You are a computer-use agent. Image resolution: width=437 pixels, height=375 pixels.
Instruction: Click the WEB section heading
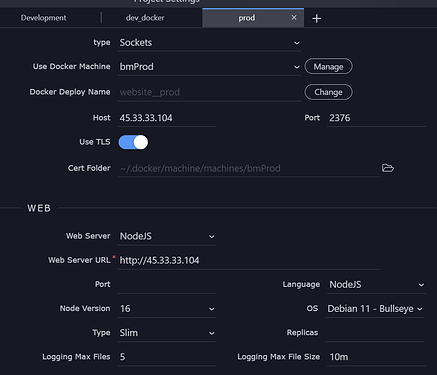39,208
